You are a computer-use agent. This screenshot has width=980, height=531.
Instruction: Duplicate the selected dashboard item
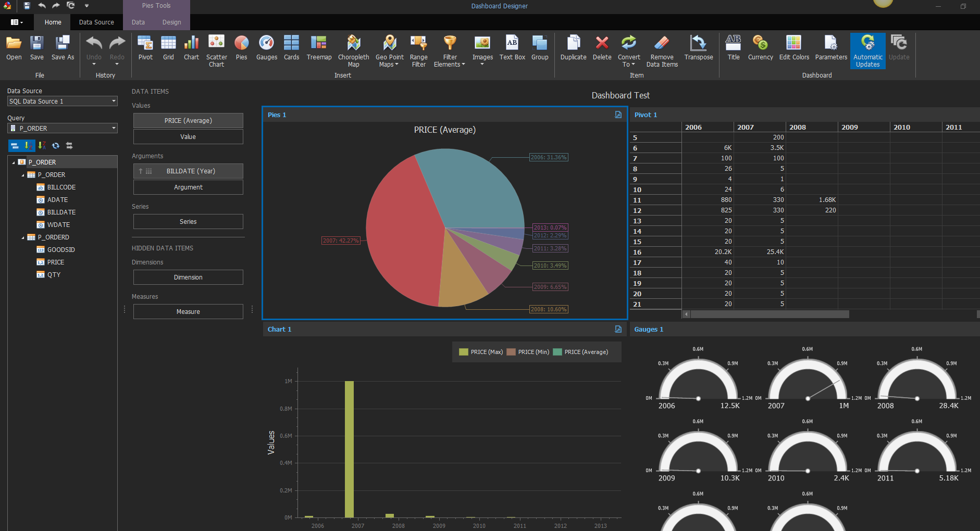pos(573,48)
